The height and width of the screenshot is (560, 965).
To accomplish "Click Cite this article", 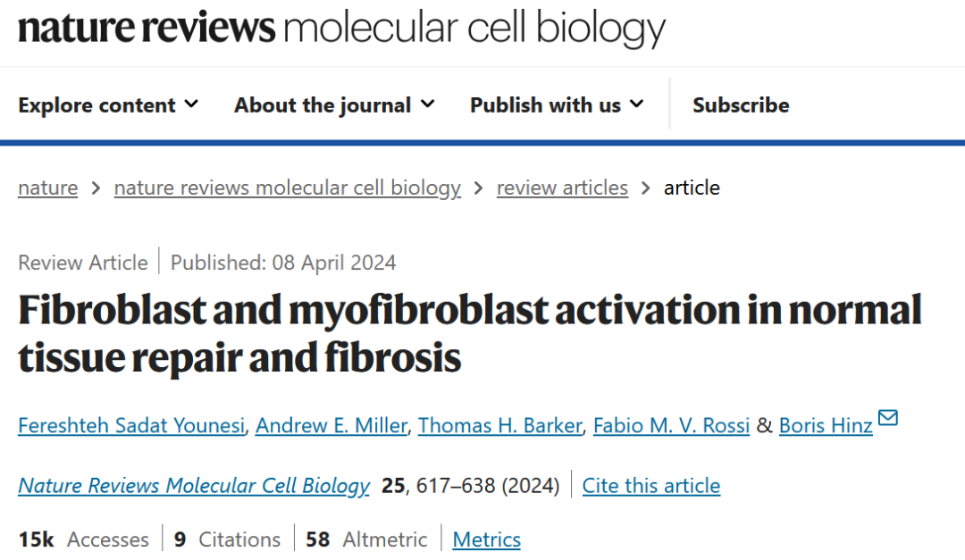I will (x=651, y=486).
